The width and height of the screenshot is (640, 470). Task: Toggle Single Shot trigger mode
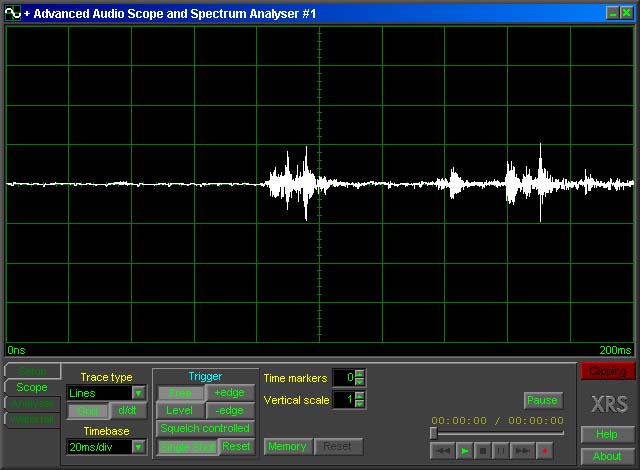point(188,447)
